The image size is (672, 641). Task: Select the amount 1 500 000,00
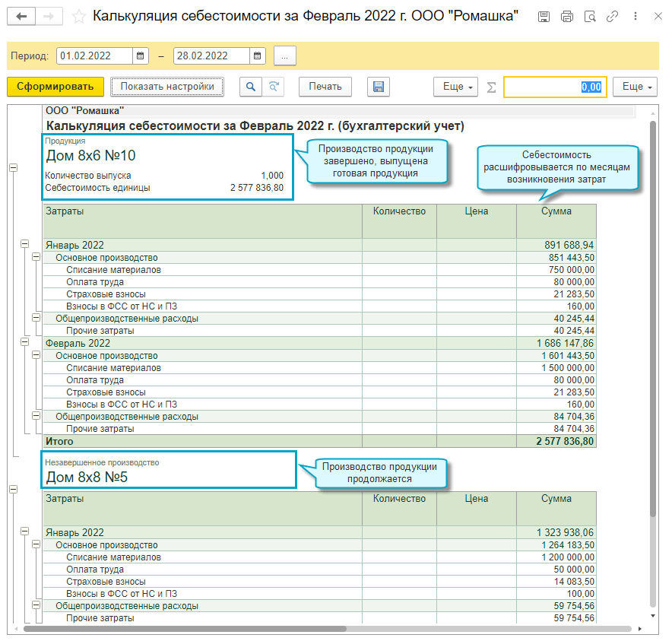pyautogui.click(x=568, y=368)
